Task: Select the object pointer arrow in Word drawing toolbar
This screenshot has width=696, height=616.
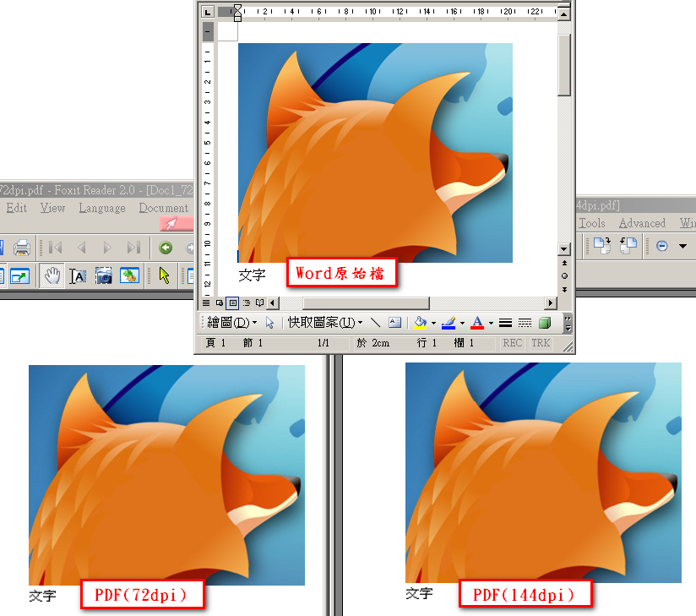Action: point(269,323)
